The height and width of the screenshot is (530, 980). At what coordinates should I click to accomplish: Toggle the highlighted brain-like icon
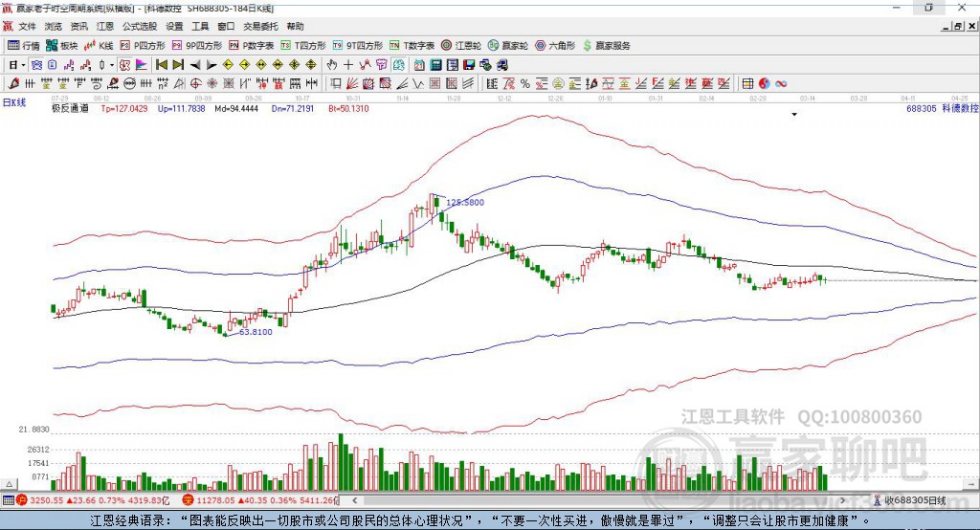(397, 65)
